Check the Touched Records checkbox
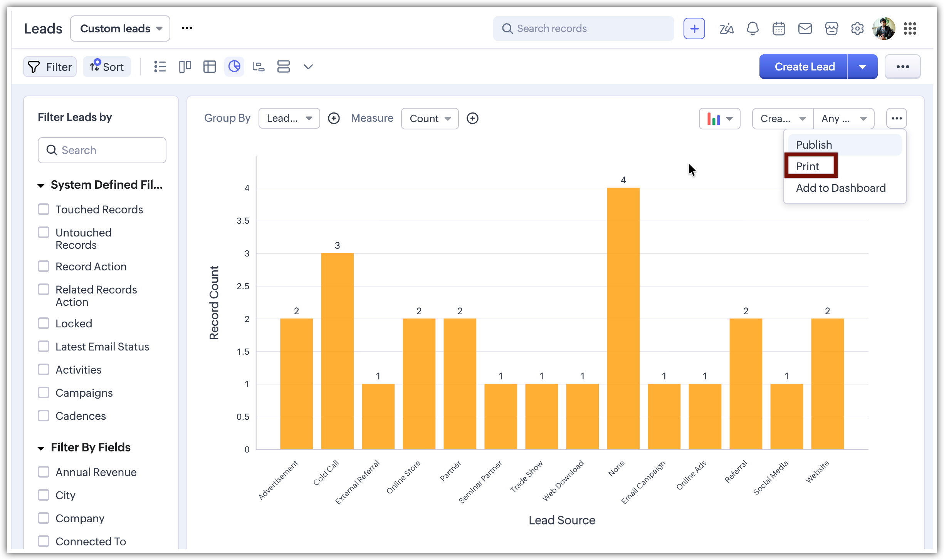Screen dimensions: 944x560 (x=44, y=209)
